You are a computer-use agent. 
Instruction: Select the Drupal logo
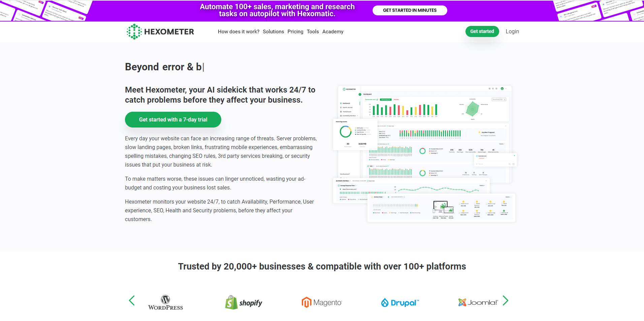coord(400,302)
